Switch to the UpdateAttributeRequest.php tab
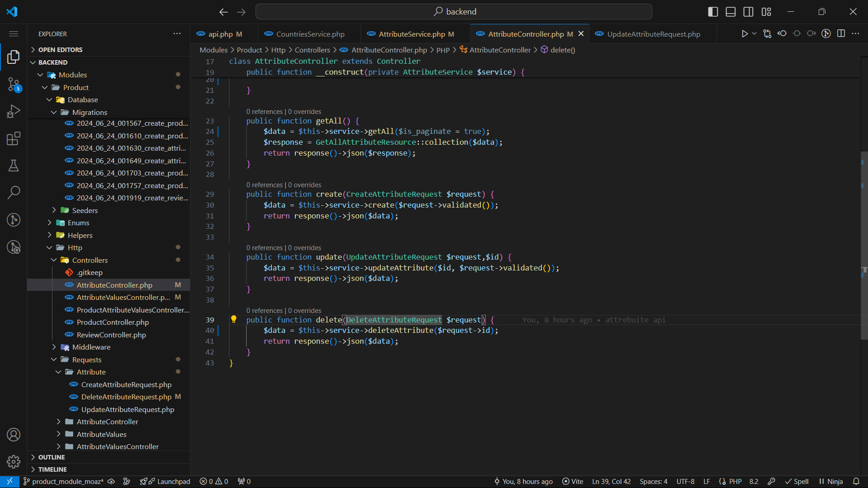868x488 pixels. [653, 34]
